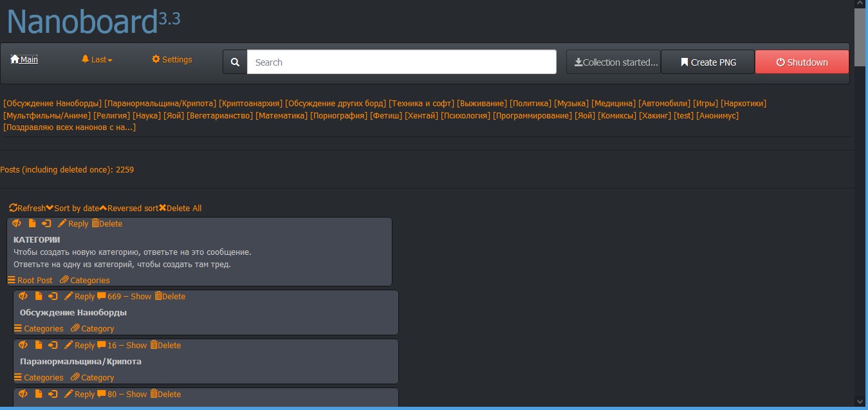Open the Last notifications dropdown
The height and width of the screenshot is (410, 868).
97,59
